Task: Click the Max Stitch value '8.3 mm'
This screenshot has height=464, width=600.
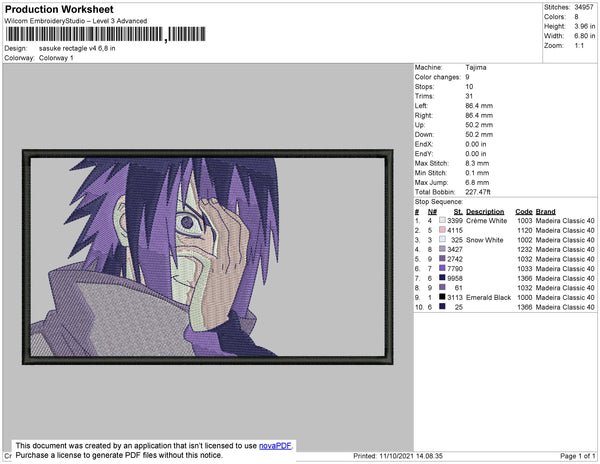Action: pos(477,163)
